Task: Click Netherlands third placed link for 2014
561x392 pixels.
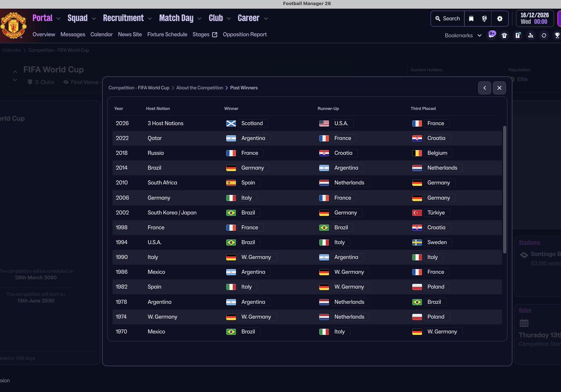Action: pyautogui.click(x=442, y=168)
